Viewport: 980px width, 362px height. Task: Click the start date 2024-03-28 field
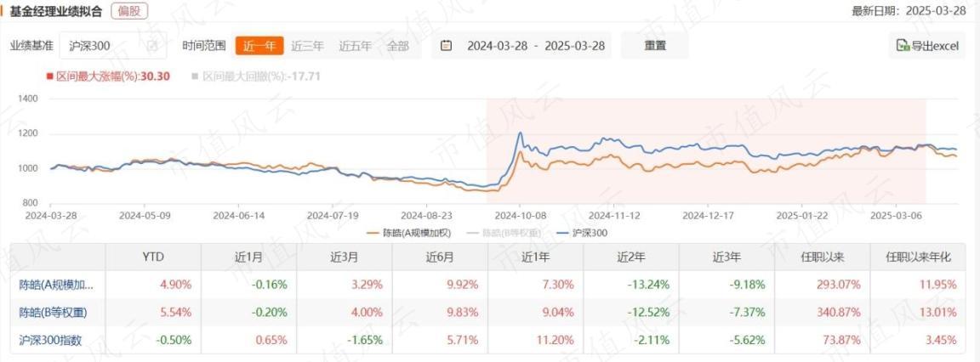[x=497, y=46]
